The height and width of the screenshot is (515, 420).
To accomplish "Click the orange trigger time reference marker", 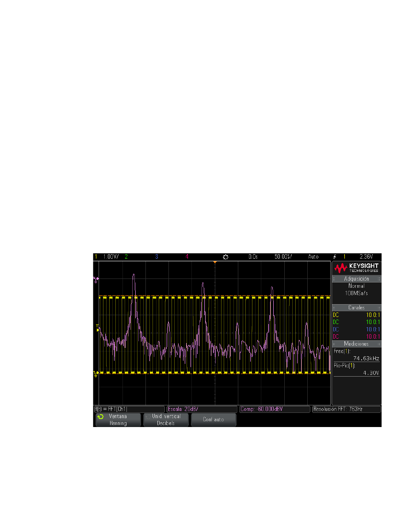I will pos(215,263).
